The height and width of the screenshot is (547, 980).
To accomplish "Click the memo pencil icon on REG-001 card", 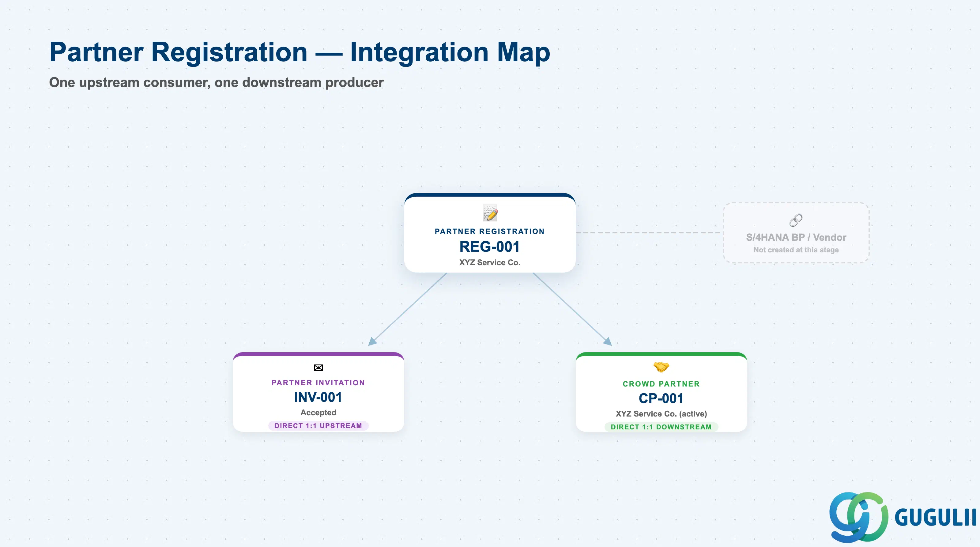I will pyautogui.click(x=490, y=213).
